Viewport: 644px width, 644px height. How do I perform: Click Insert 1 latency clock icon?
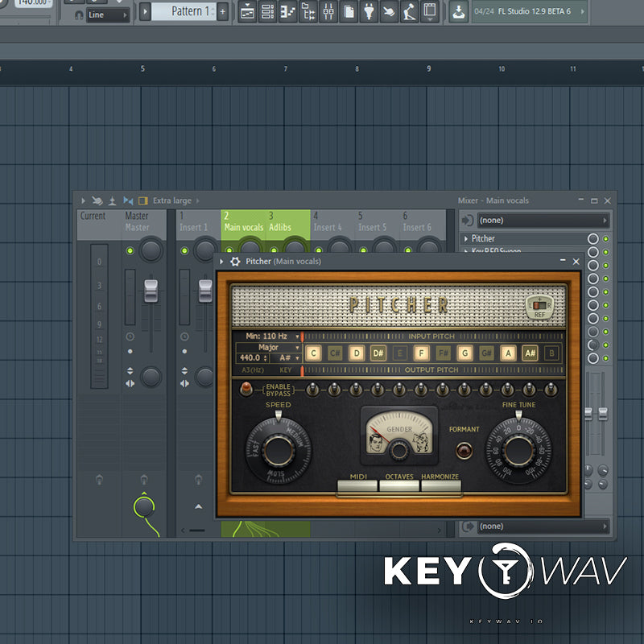point(184,336)
